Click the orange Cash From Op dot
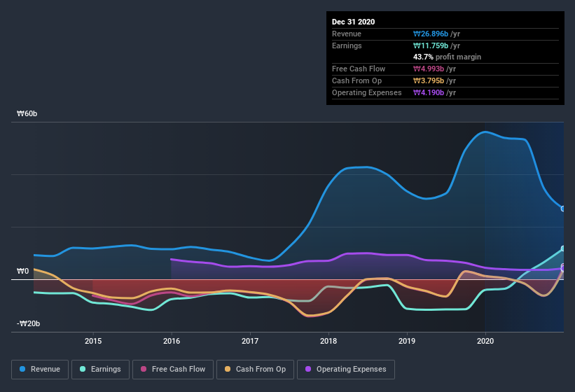The image size is (575, 392). [228, 369]
